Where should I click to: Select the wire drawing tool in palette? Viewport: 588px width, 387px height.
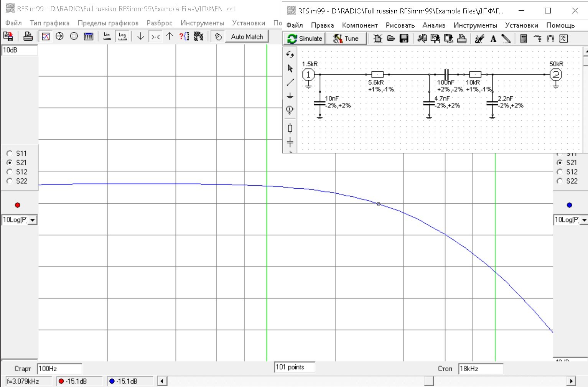point(290,82)
